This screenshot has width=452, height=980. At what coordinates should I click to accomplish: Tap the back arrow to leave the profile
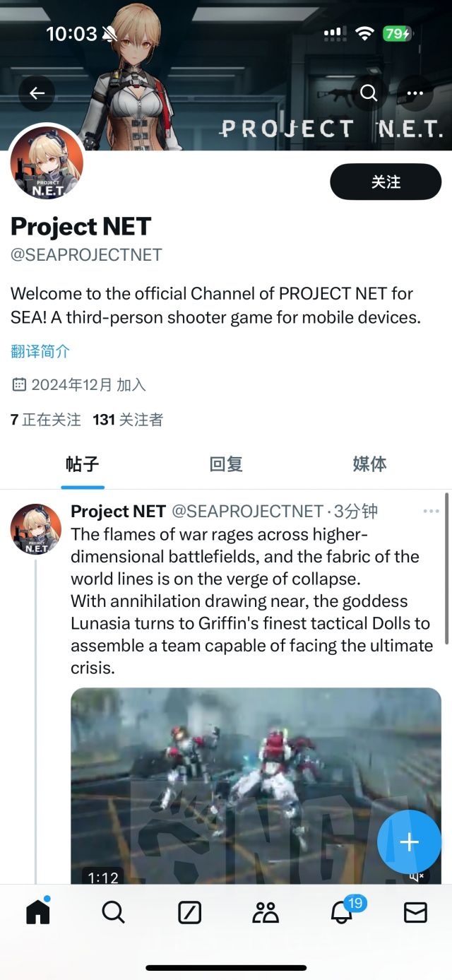click(37, 93)
